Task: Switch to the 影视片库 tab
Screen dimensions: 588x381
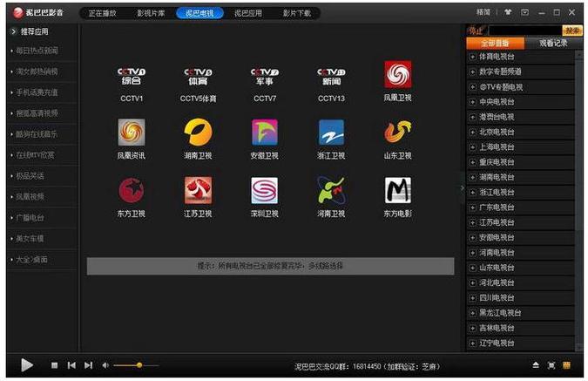Action: (154, 13)
